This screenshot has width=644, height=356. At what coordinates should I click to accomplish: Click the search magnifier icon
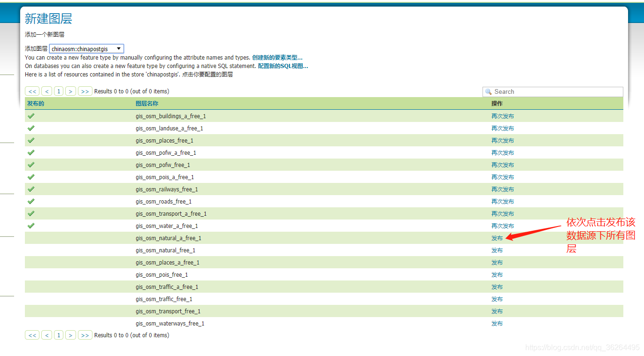[x=488, y=92]
